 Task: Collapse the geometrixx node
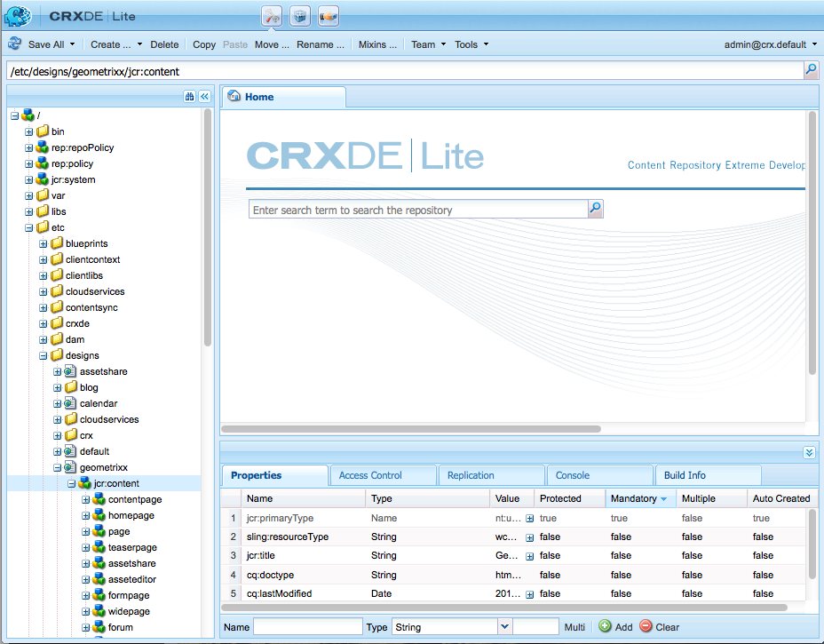58,467
